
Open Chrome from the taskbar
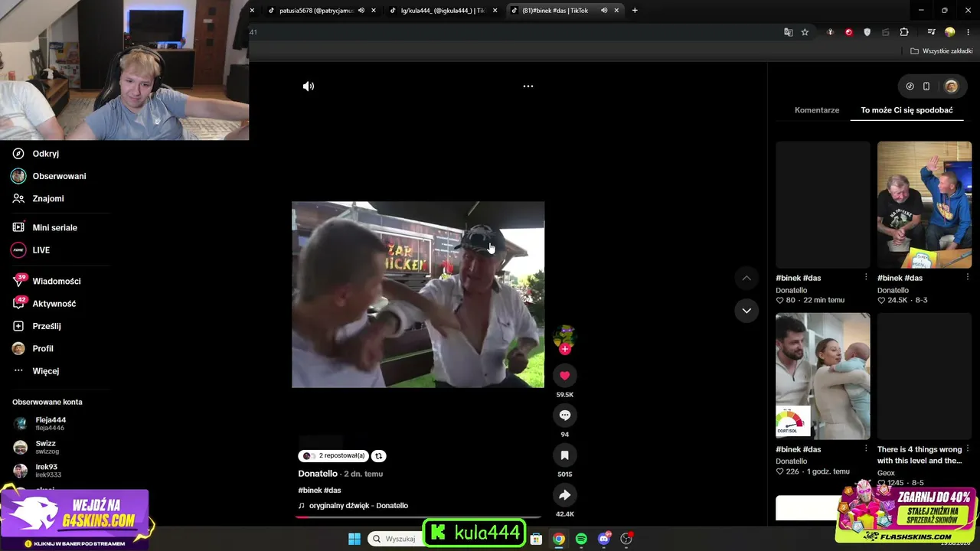point(559,539)
